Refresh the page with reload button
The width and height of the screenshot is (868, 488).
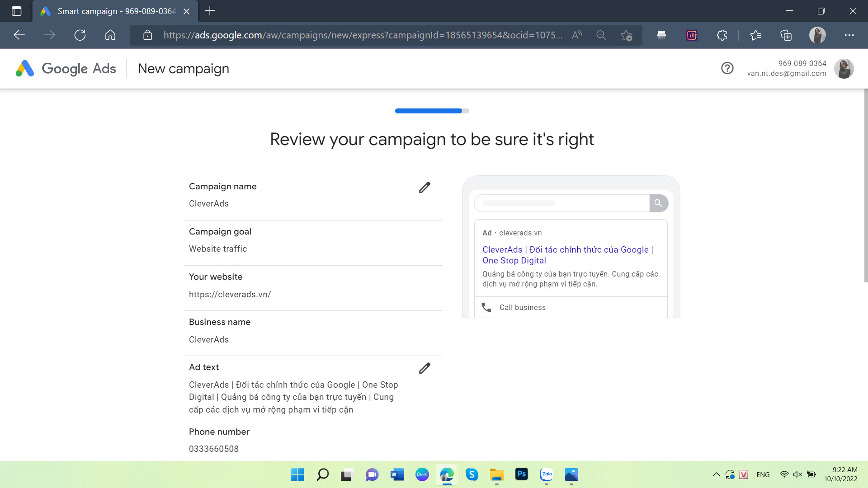[80, 35]
